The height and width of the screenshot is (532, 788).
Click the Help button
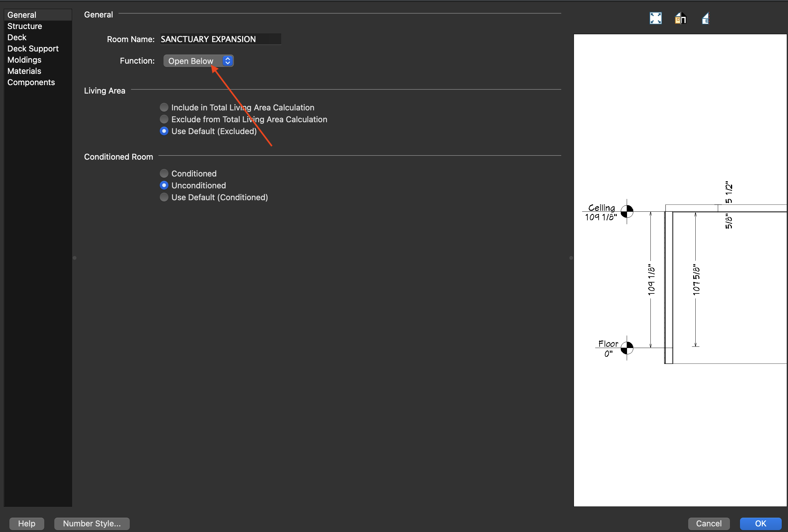pos(27,523)
